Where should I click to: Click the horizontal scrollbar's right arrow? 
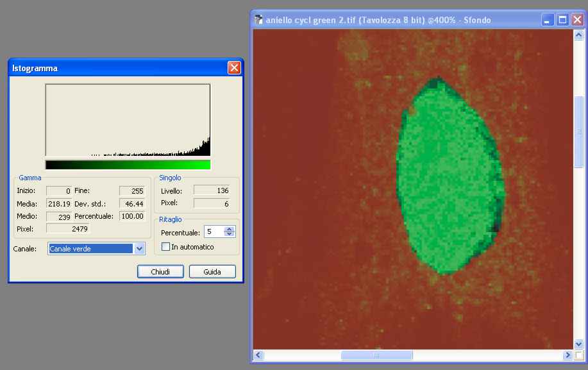[x=567, y=355]
